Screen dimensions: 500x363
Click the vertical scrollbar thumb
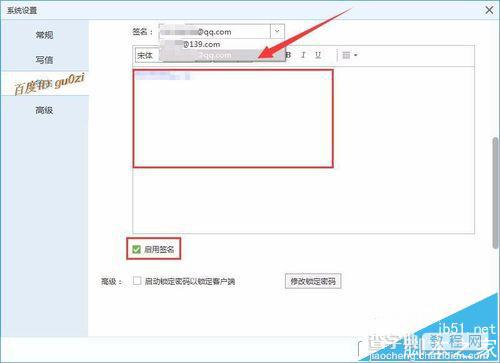[495, 193]
